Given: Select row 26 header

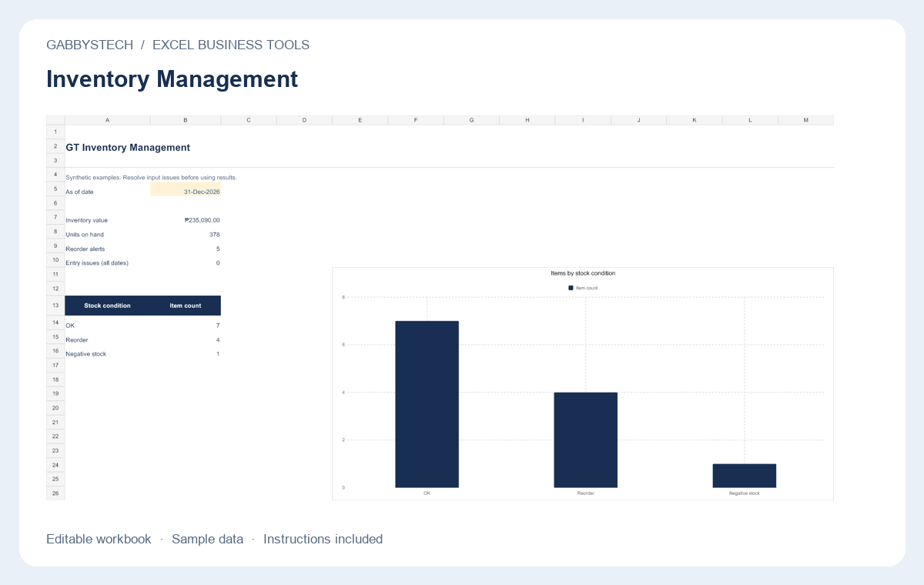Looking at the screenshot, I should [x=55, y=493].
